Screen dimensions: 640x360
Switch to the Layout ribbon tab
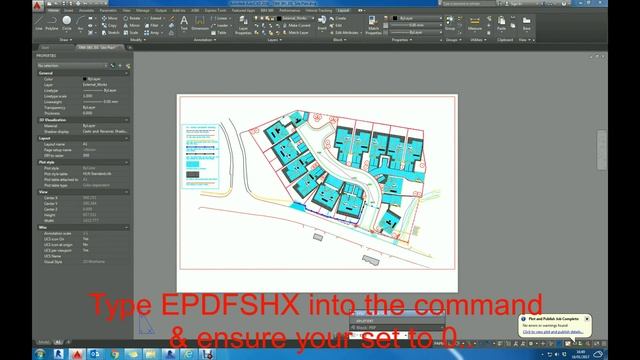[x=343, y=11]
